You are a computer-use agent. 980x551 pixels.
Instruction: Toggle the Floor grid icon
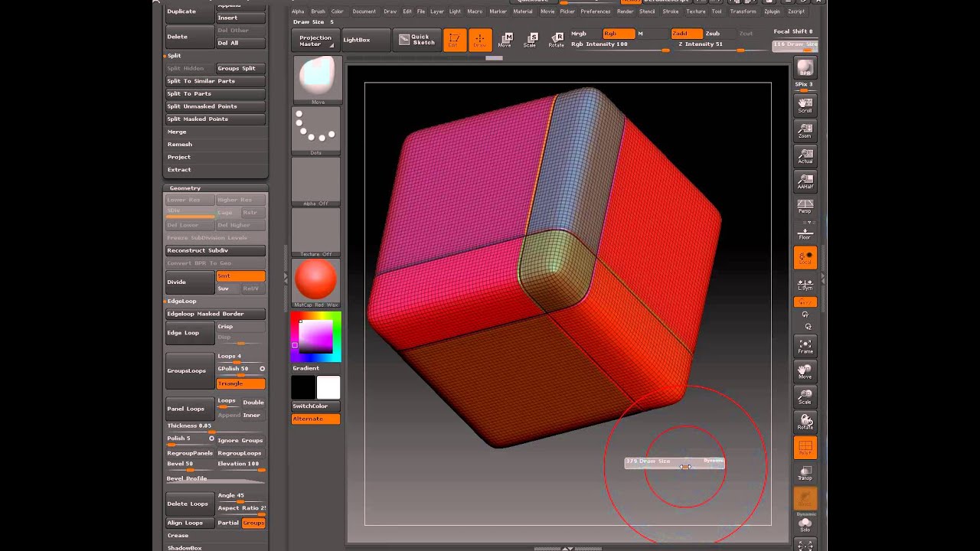click(x=805, y=232)
